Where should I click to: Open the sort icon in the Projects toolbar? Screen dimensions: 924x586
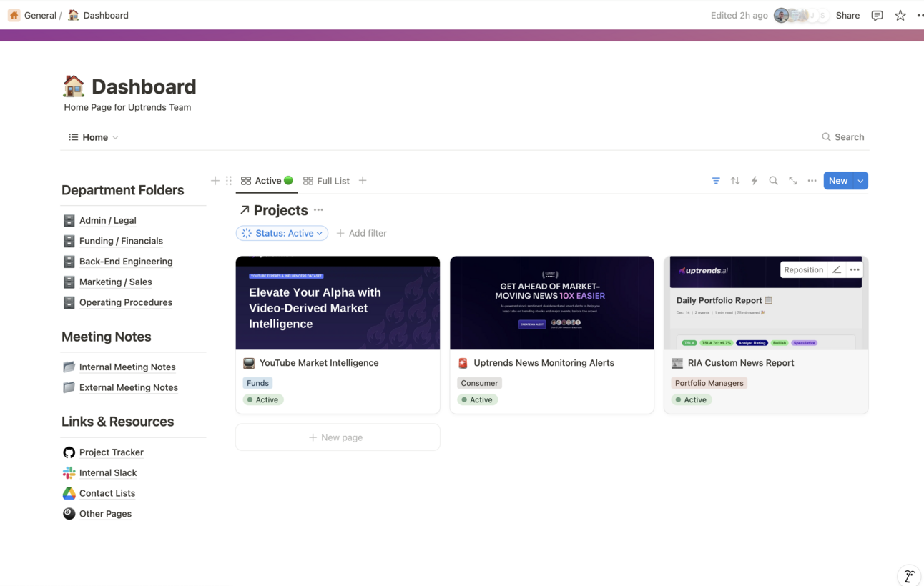click(735, 181)
